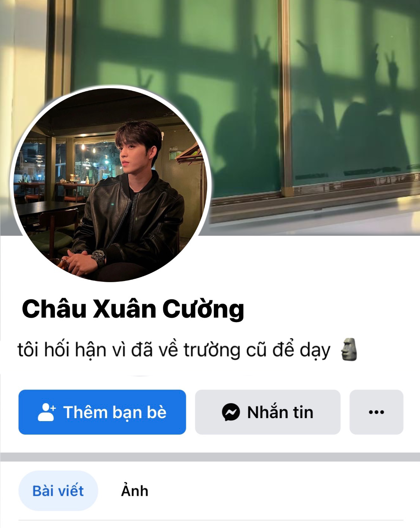Tap the Thêm bạn bè label

coord(115,412)
